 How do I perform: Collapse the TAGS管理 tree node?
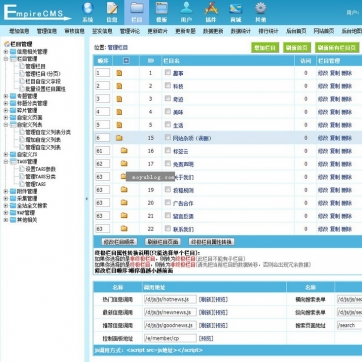click(x=6, y=162)
